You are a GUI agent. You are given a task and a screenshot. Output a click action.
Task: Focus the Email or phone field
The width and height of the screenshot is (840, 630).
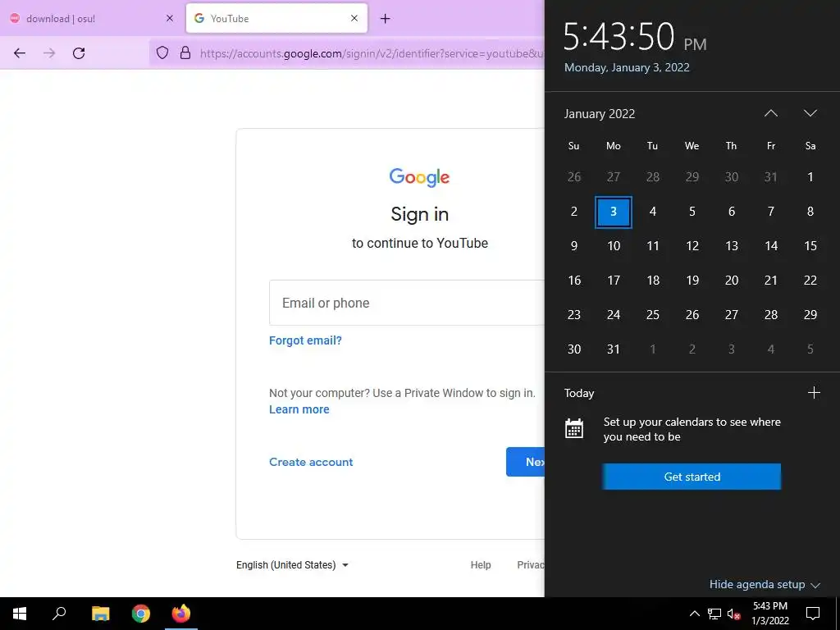point(407,303)
